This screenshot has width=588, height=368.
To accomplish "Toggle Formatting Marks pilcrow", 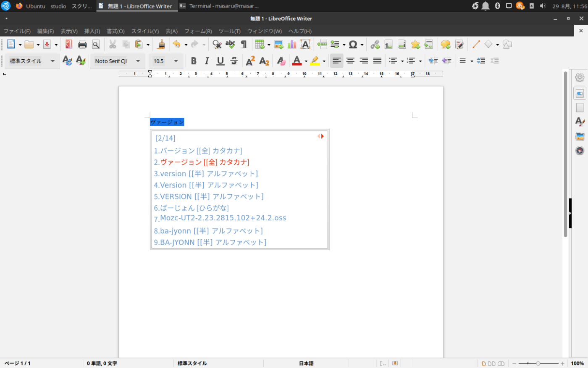I will 244,44.
